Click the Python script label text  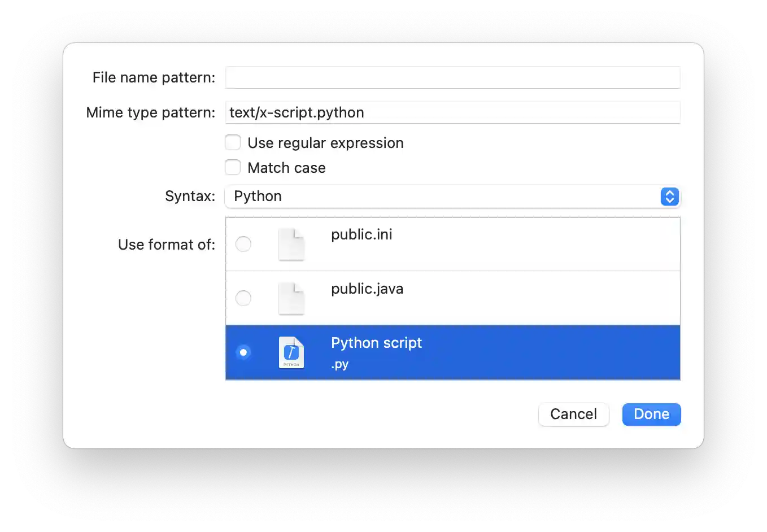coord(376,343)
